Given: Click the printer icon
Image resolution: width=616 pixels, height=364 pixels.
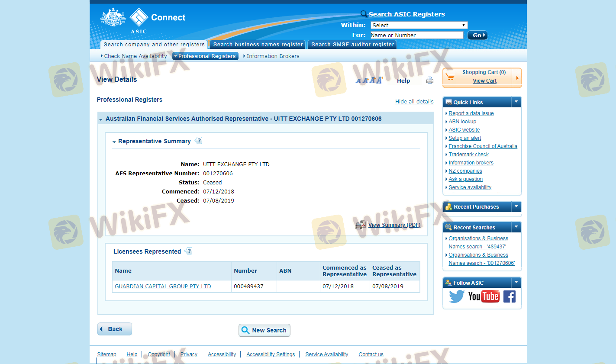Looking at the screenshot, I should (x=429, y=81).
